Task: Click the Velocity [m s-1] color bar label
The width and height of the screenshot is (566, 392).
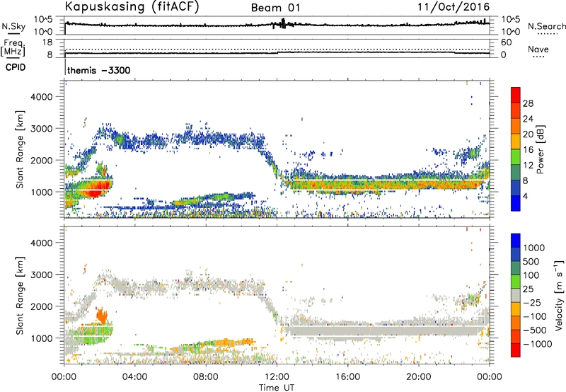Action: point(559,295)
